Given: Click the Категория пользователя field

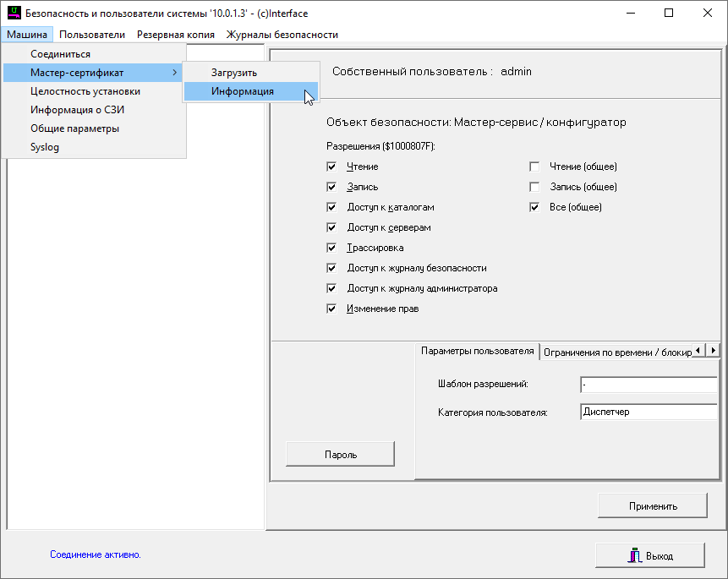Looking at the screenshot, I should coord(648,412).
